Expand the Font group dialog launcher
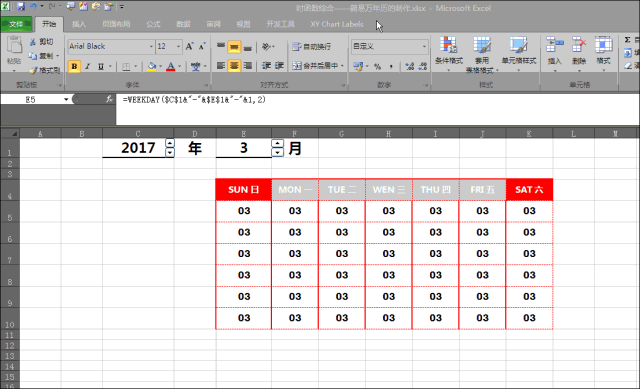The width and height of the screenshot is (640, 389). (206, 85)
